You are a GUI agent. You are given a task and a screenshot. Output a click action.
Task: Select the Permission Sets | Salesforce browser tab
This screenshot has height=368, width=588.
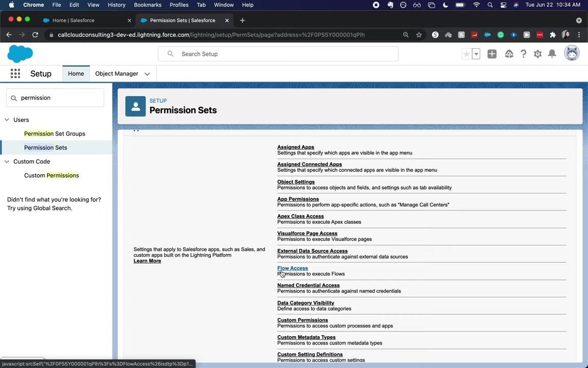183,20
